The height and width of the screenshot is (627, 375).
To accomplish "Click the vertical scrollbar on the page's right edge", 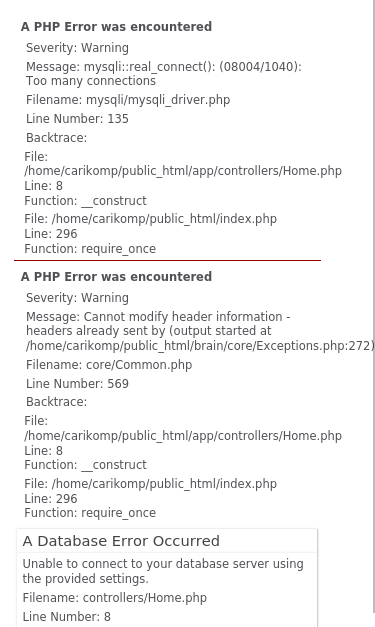I will point(373,314).
